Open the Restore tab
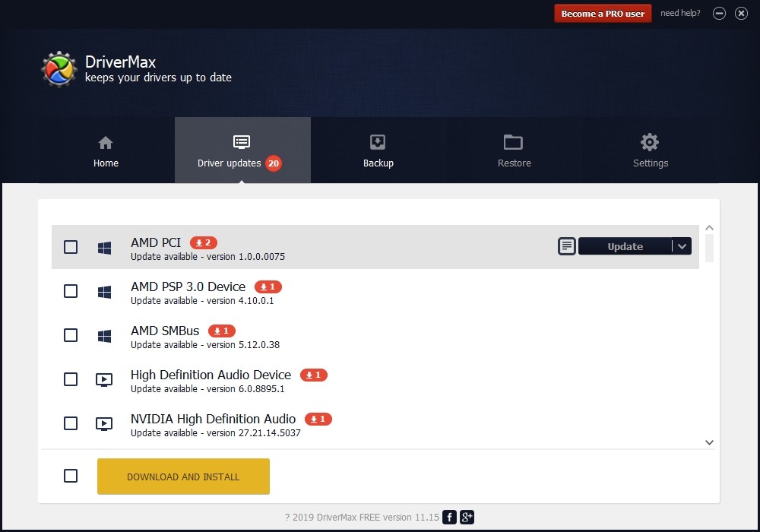 [x=515, y=150]
